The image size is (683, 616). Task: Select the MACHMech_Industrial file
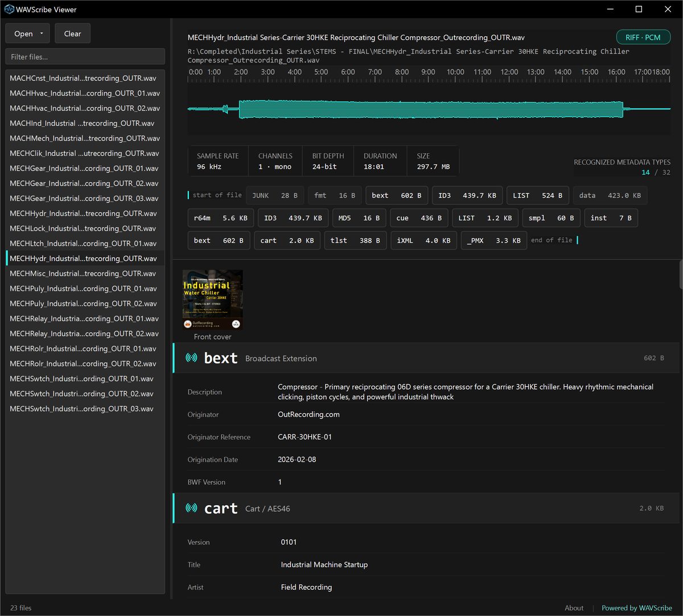click(85, 138)
